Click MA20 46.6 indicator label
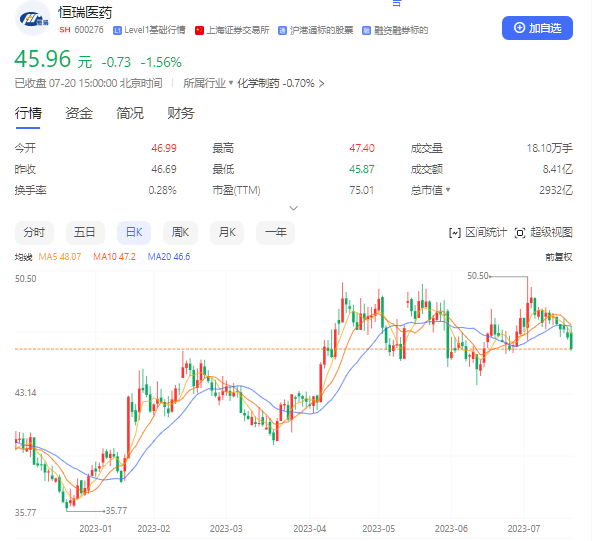 (169, 257)
